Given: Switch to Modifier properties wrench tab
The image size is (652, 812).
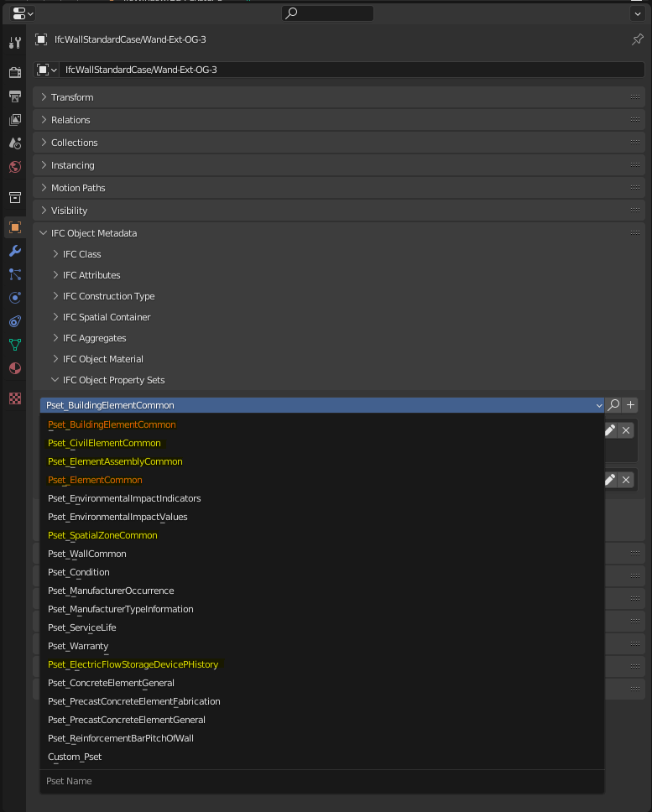Looking at the screenshot, I should pyautogui.click(x=14, y=251).
